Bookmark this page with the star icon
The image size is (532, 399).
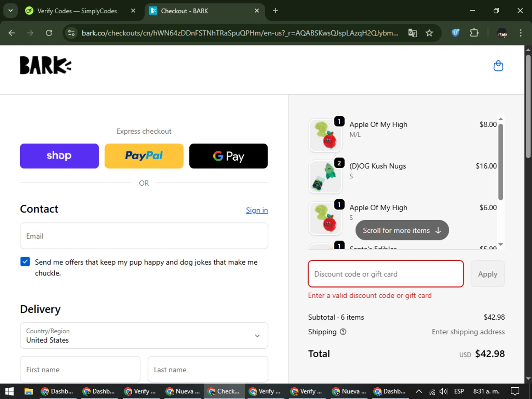[x=429, y=33]
